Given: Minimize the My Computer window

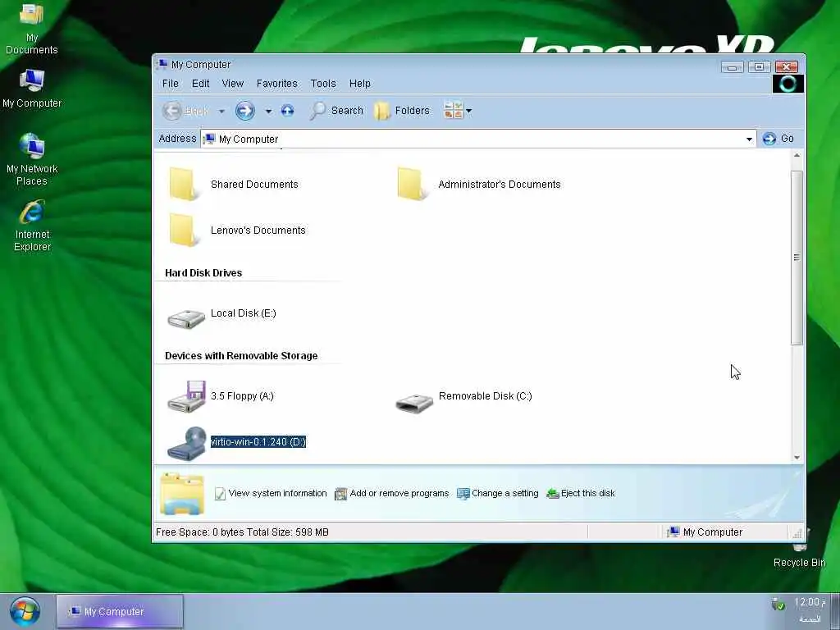Looking at the screenshot, I should (x=732, y=67).
